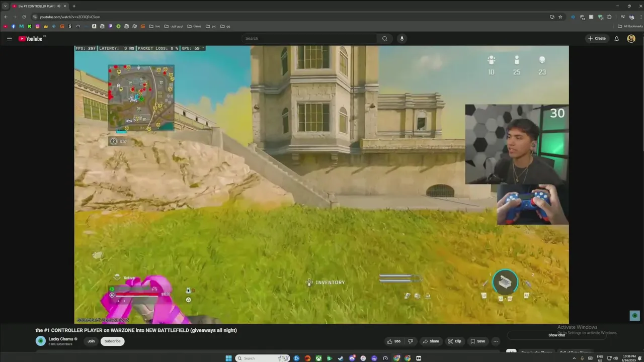Screen dimensions: 644x362
Task: Open Discord from the taskbar
Action: tap(352, 358)
